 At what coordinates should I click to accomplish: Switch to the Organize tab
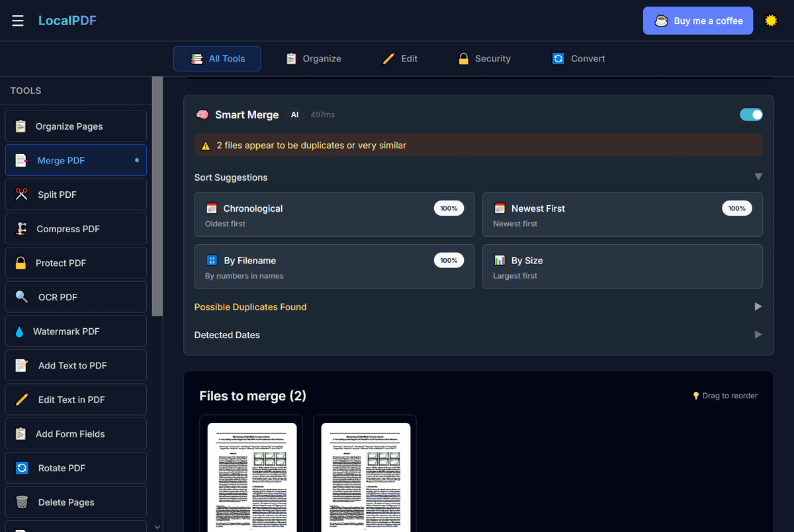313,59
